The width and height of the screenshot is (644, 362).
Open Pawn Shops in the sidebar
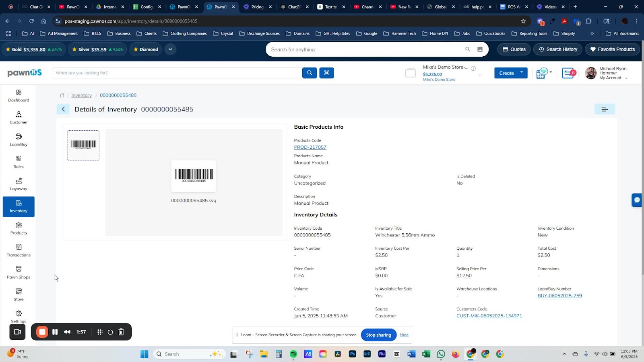tap(19, 273)
